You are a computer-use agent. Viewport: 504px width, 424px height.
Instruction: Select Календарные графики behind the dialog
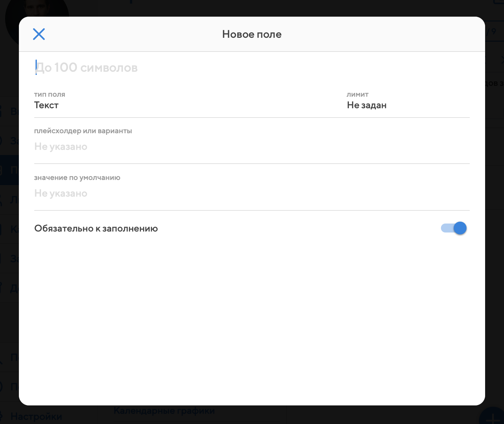tap(164, 411)
